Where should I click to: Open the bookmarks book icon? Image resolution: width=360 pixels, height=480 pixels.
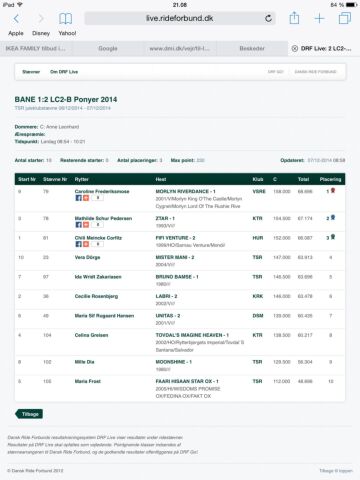65,19
